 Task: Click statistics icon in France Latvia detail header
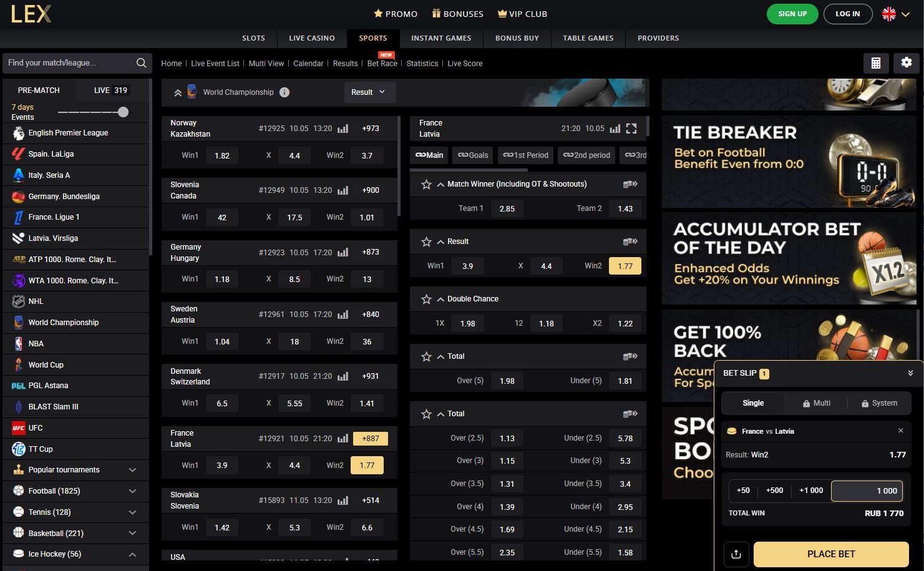click(x=615, y=129)
